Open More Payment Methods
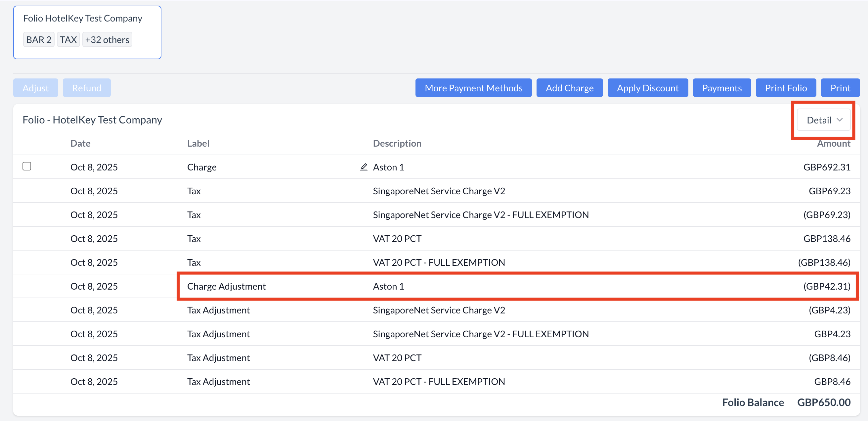 (473, 88)
